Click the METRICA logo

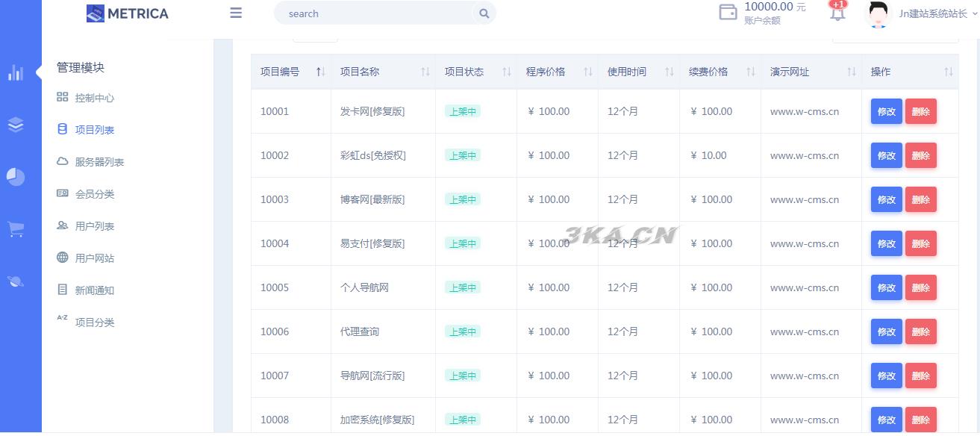(x=128, y=13)
